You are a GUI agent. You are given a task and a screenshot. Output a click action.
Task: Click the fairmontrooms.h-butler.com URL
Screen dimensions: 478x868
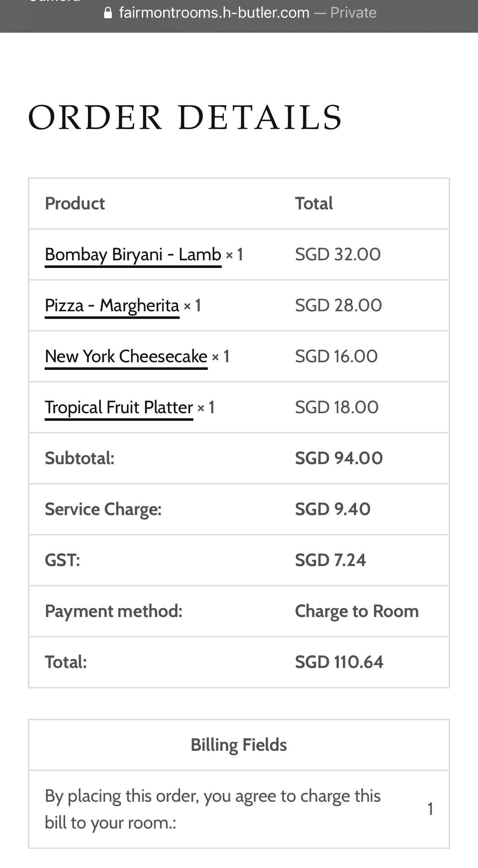[214, 13]
